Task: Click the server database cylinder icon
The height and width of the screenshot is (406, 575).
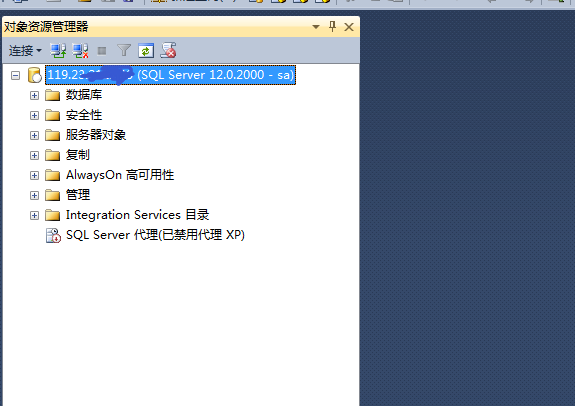Action: click(35, 75)
